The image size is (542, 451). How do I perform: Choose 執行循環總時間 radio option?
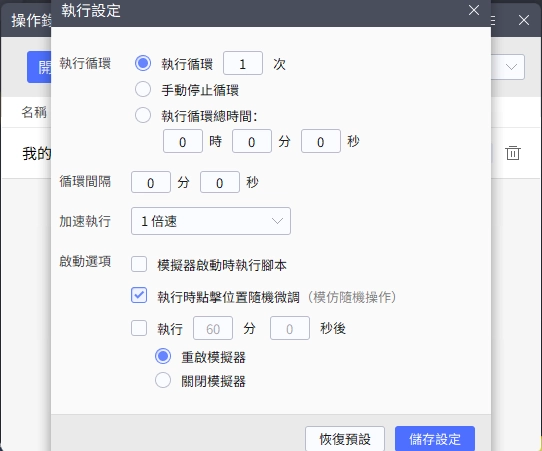[143, 115]
